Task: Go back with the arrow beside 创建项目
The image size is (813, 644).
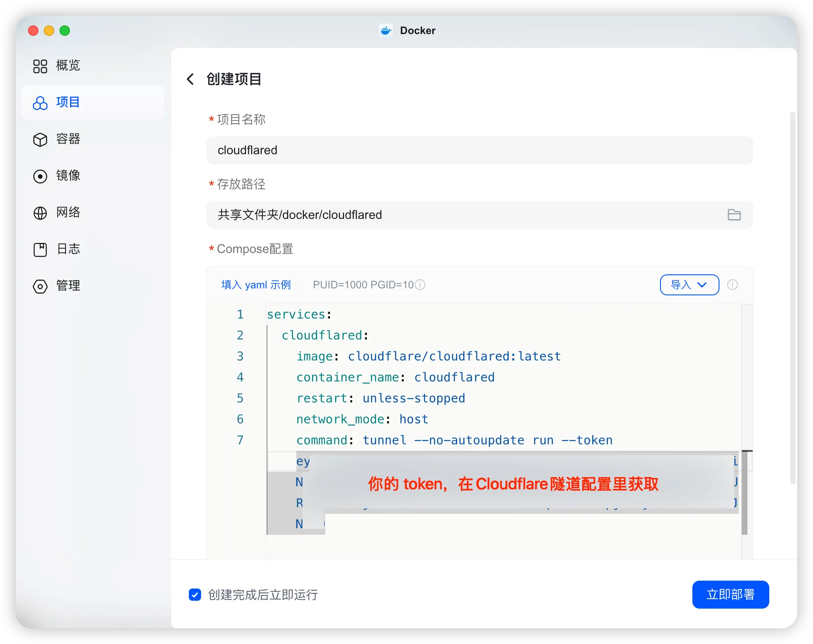Action: [190, 79]
